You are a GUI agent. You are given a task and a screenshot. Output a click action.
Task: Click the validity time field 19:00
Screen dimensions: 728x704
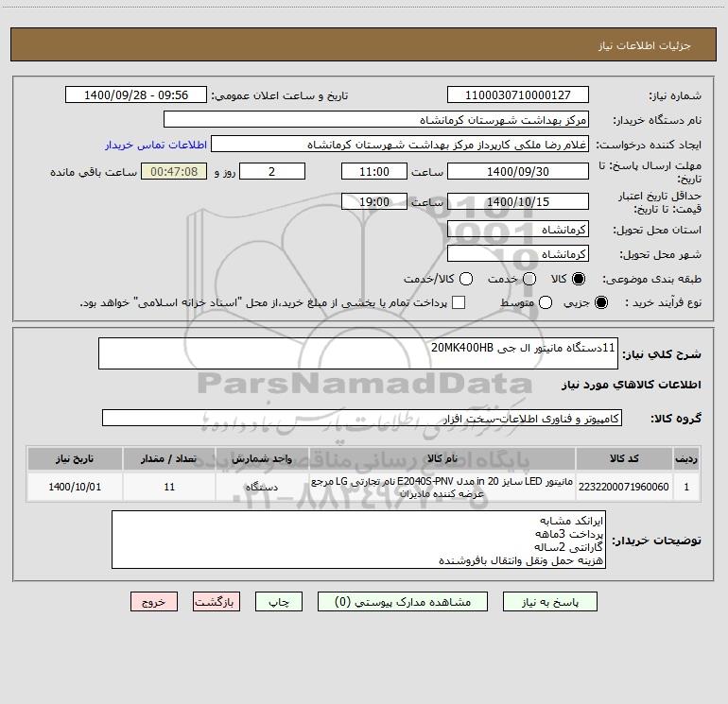[x=374, y=201]
